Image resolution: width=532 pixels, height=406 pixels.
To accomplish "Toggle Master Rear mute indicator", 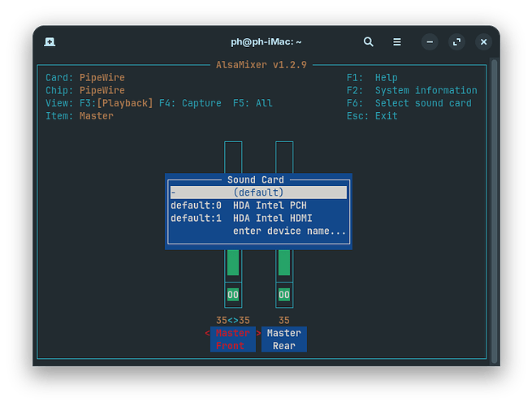I will pos(284,295).
